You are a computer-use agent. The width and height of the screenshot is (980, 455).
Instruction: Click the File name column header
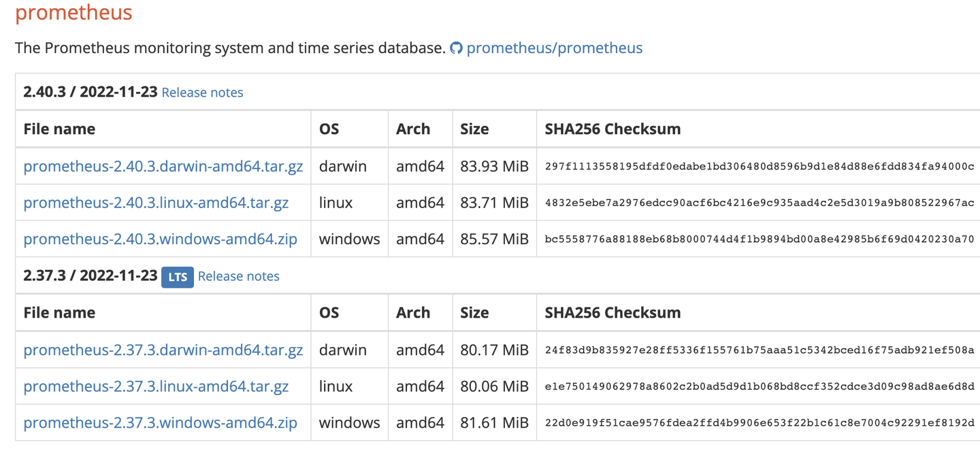point(60,129)
